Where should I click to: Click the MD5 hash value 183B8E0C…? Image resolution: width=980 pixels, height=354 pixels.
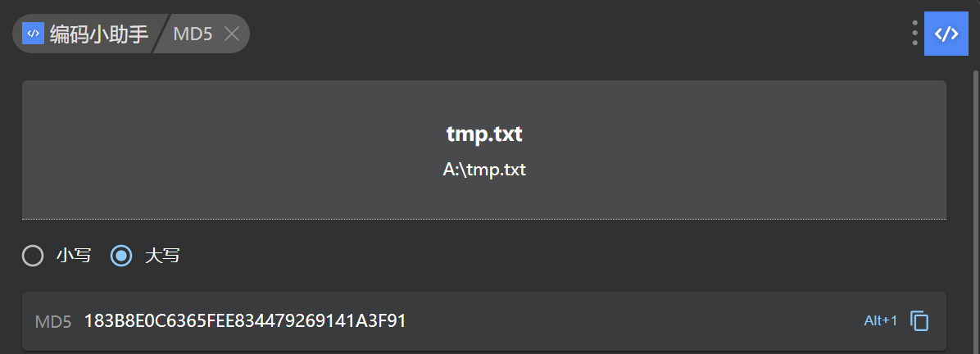pos(245,321)
